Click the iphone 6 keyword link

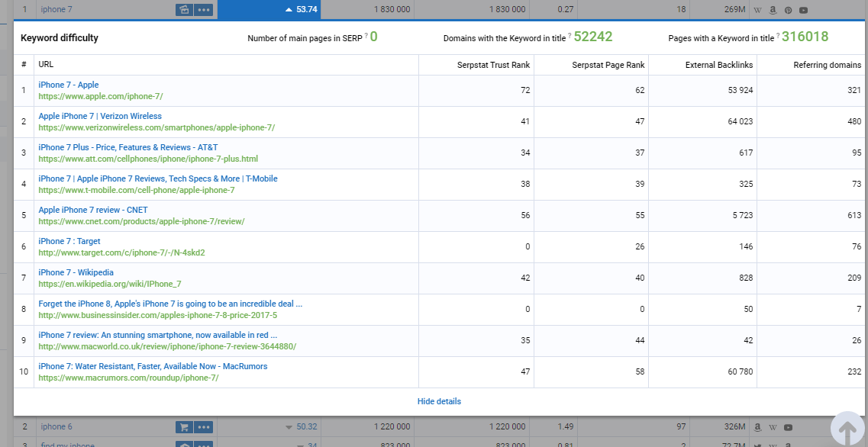[56, 426]
